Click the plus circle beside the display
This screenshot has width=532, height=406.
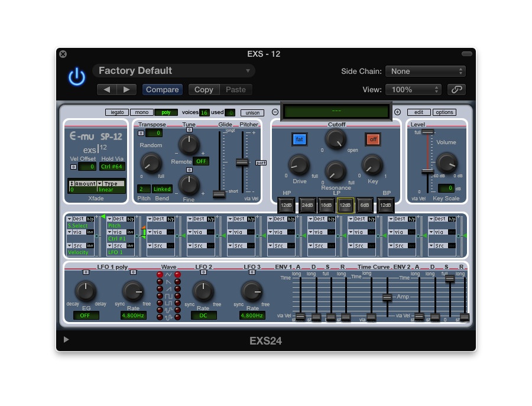coord(397,112)
